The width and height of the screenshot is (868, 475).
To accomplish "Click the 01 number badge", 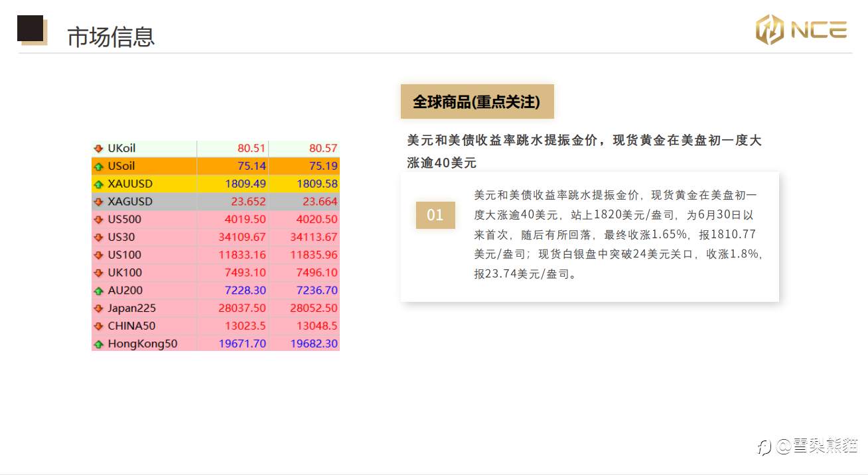I will (435, 215).
